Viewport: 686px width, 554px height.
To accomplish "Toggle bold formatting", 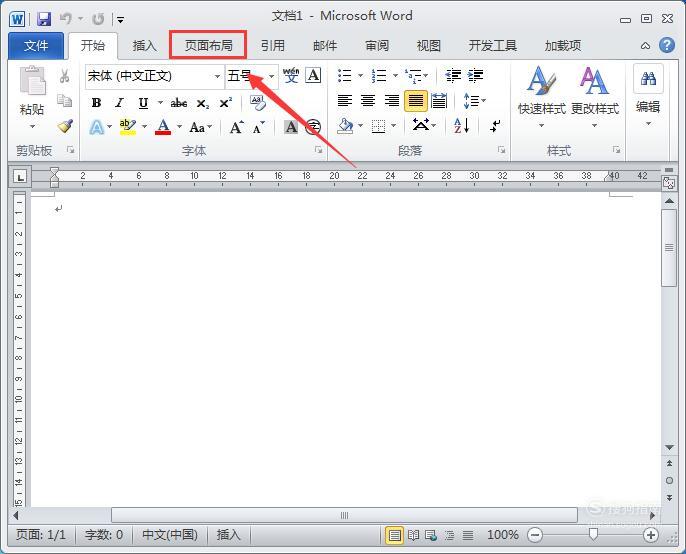I will [x=96, y=103].
